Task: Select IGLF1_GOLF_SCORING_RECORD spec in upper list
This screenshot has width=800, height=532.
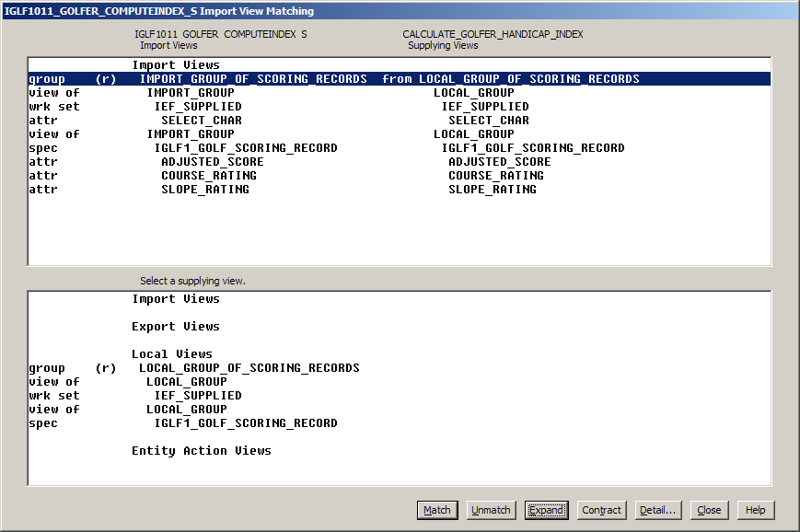Action: pyautogui.click(x=245, y=148)
